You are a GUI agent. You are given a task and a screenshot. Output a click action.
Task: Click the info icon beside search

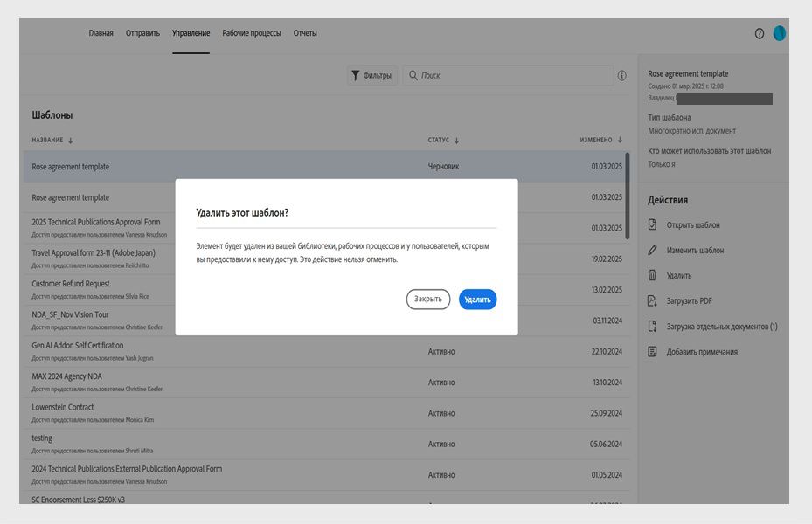tap(622, 75)
